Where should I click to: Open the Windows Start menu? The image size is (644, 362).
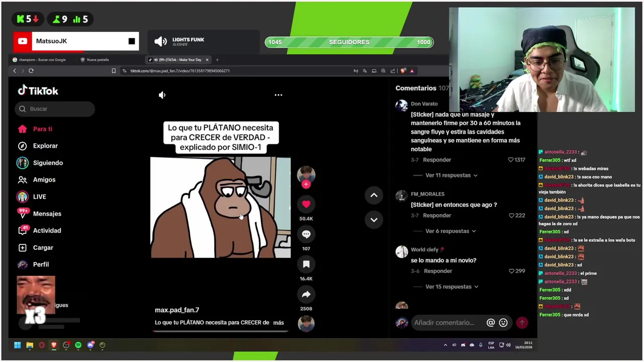(18, 345)
